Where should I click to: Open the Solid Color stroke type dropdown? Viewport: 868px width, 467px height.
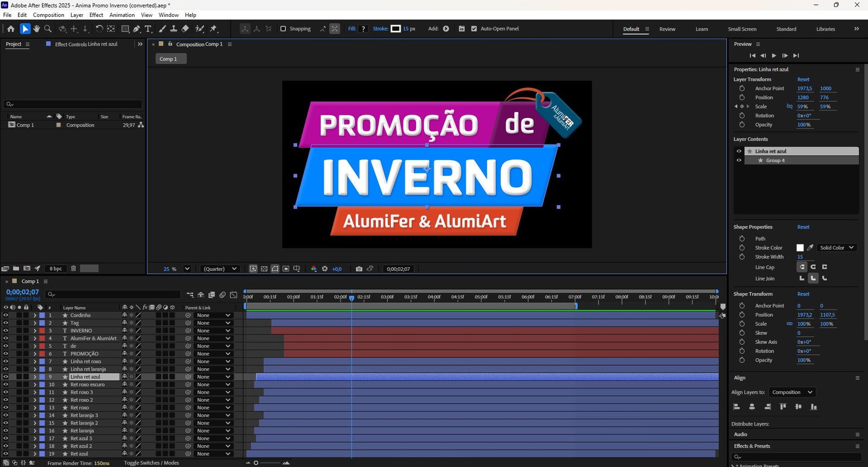(x=837, y=248)
